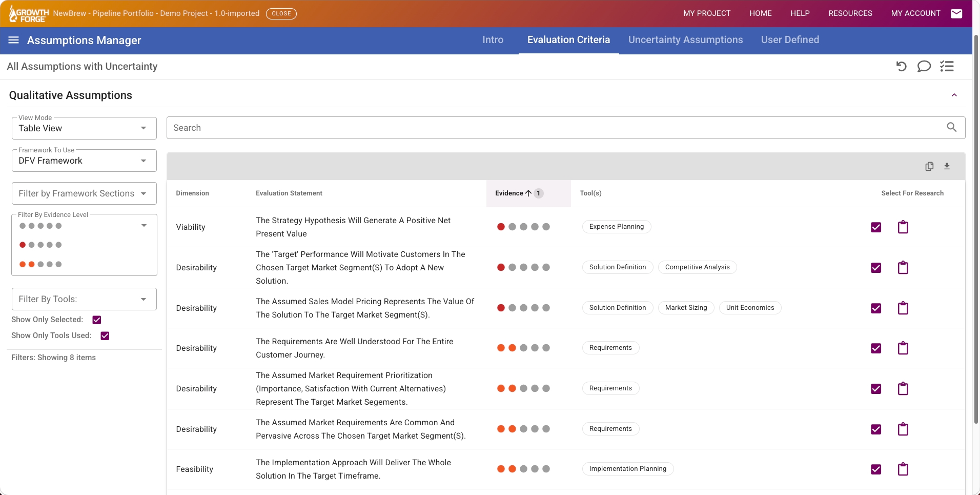Open clipboard for Entire Customer Journey row
Screen dimensions: 980x495
(903, 348)
